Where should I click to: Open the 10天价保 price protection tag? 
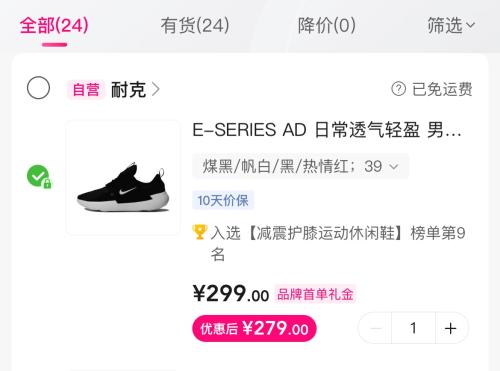pyautogui.click(x=223, y=200)
